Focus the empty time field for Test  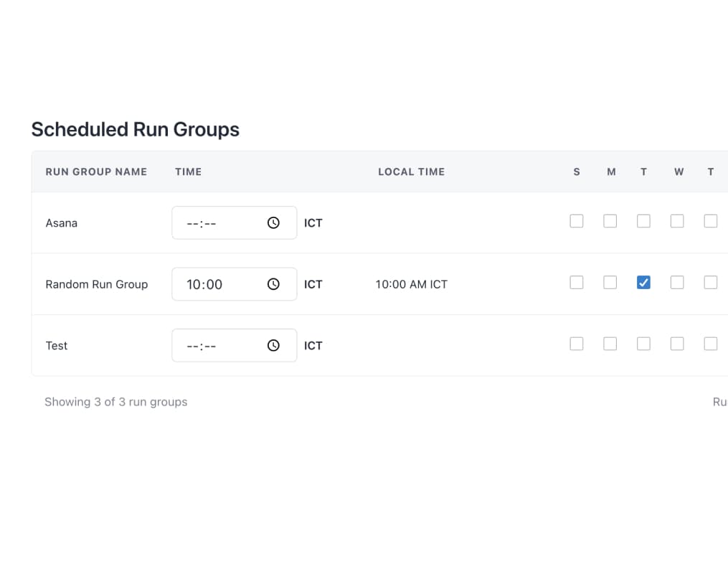234,346
